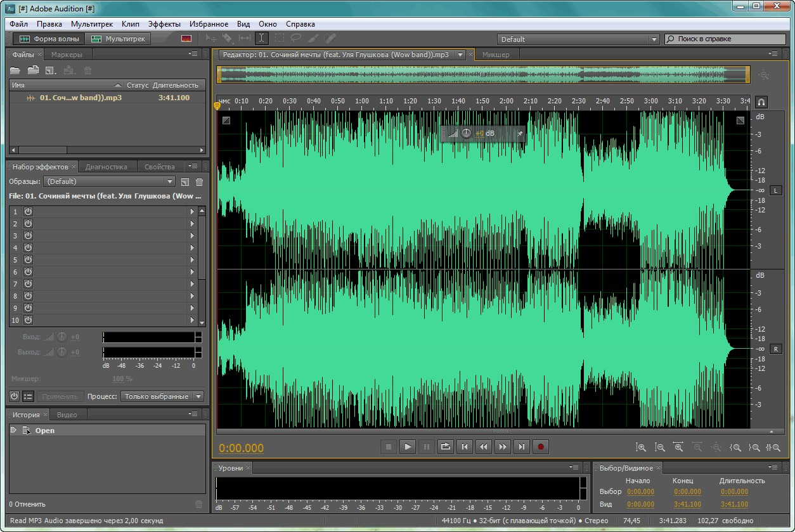This screenshot has height=532, width=795.
Task: Open the Эффекты menu
Action: (164, 24)
